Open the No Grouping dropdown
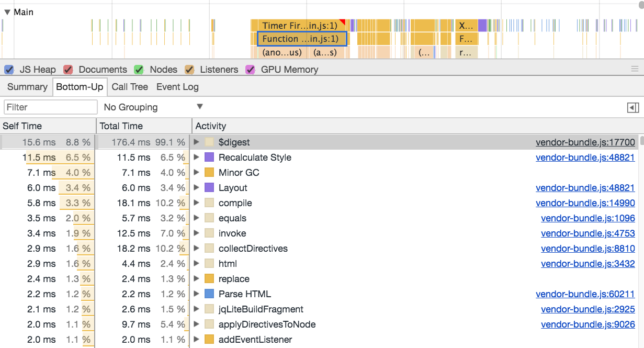 [x=153, y=107]
